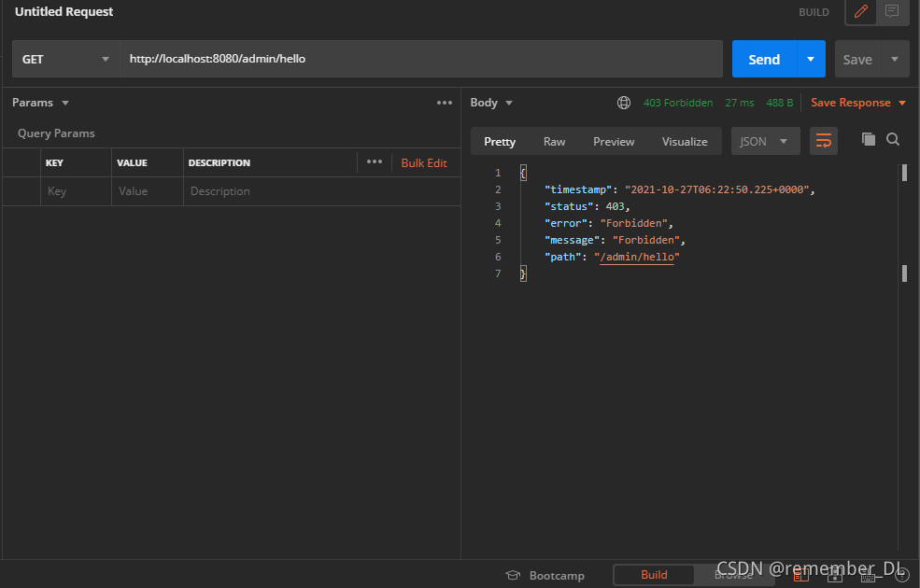Switch to the Raw view tab
920x588 pixels.
(554, 142)
